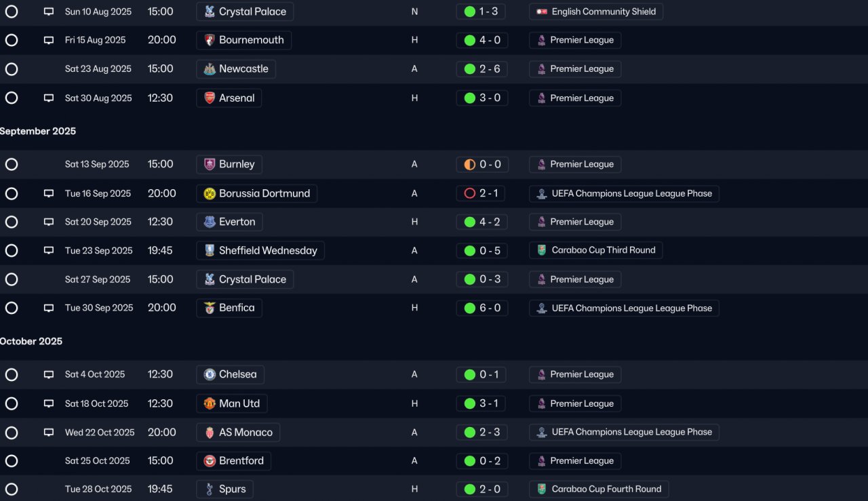Open the Carabao Cup Third Round competition
868x501 pixels.
tap(596, 250)
